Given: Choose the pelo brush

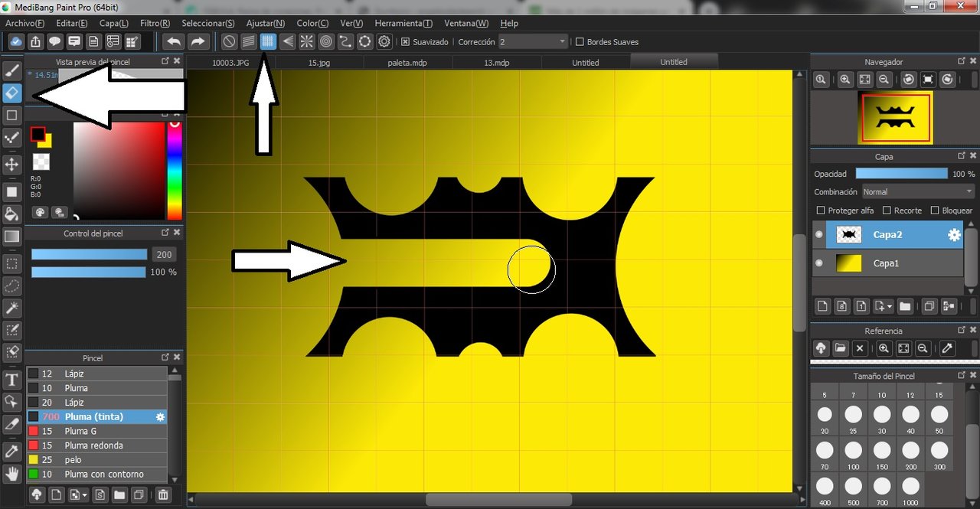Looking at the screenshot, I should pyautogui.click(x=97, y=460).
